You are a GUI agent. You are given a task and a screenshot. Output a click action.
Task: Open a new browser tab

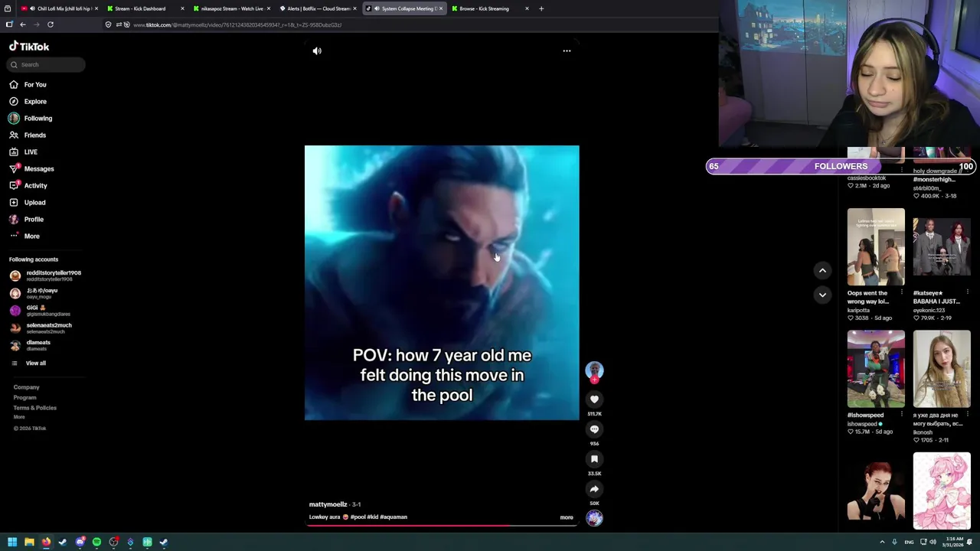tap(541, 8)
